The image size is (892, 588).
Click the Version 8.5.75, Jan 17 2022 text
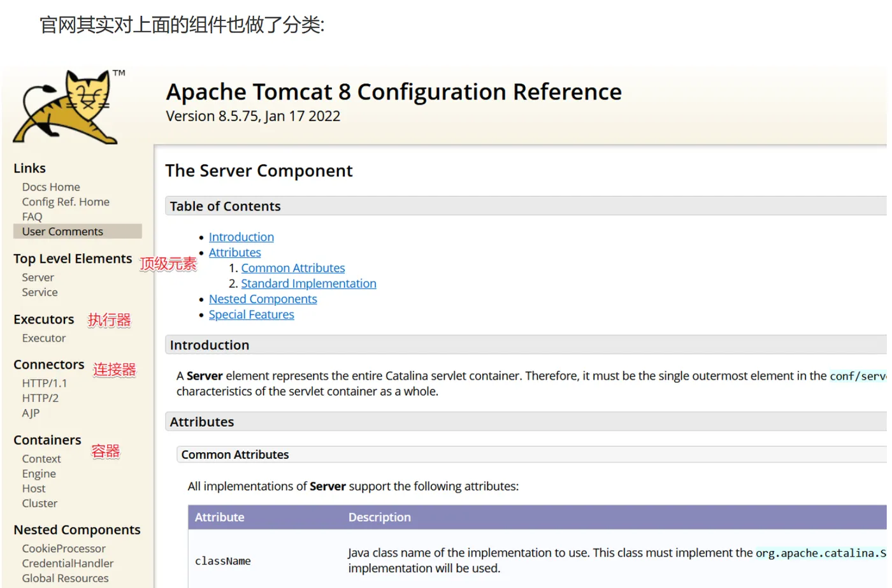[x=253, y=116]
